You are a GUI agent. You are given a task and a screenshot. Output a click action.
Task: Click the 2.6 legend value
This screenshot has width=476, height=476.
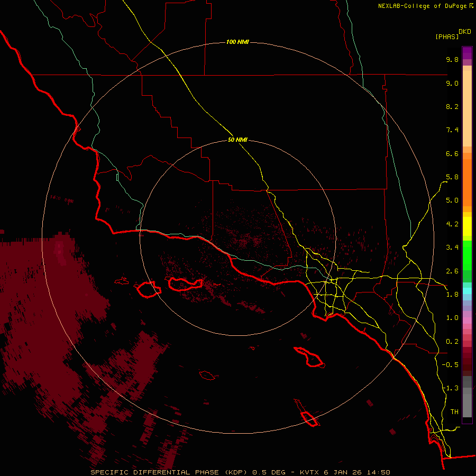click(x=452, y=271)
